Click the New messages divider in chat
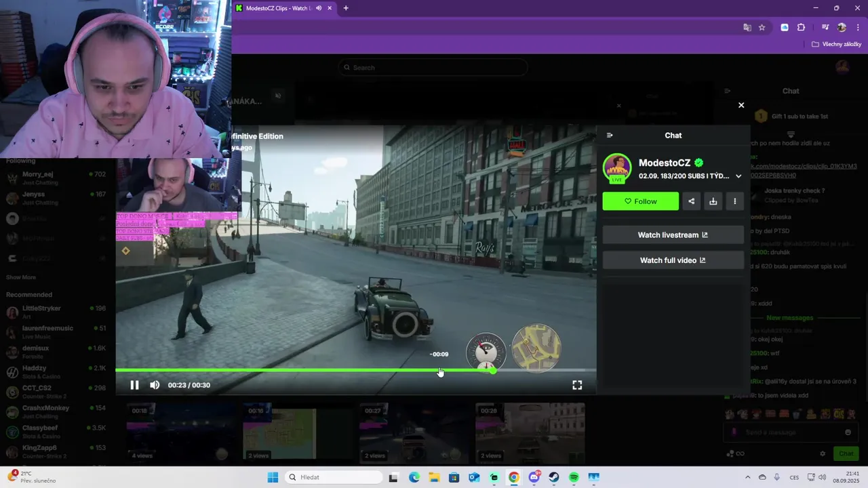The height and width of the screenshot is (488, 868). (789, 318)
